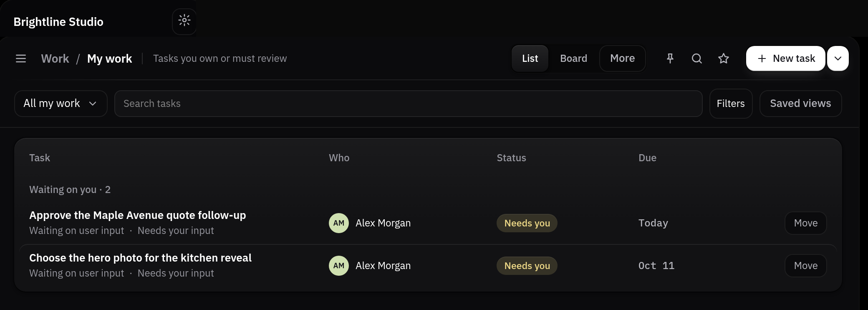Switch to the Board view tab
The width and height of the screenshot is (868, 310).
pos(573,58)
